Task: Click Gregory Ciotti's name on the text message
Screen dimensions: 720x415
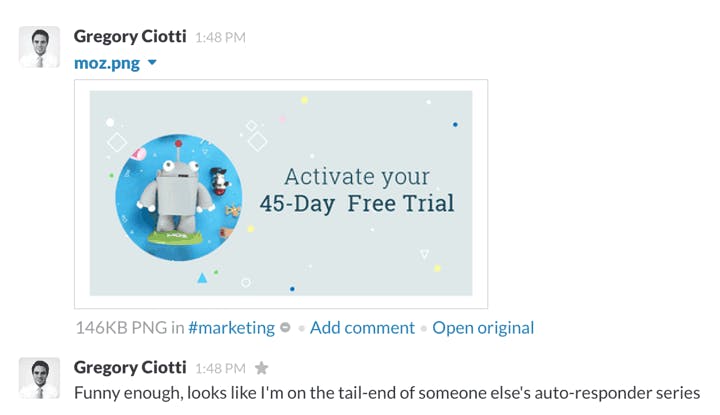Action: 130,367
